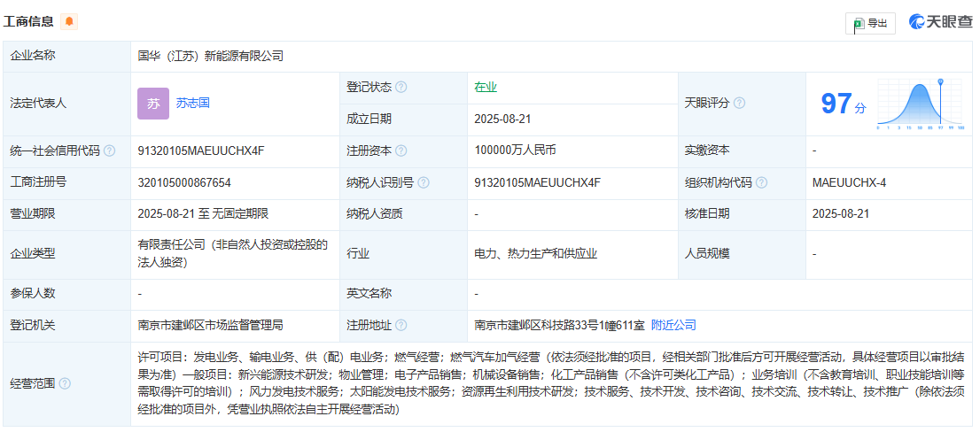This screenshot has height=432, width=980.
Task: Click the help icon next to 经营范围
Action: point(64,383)
